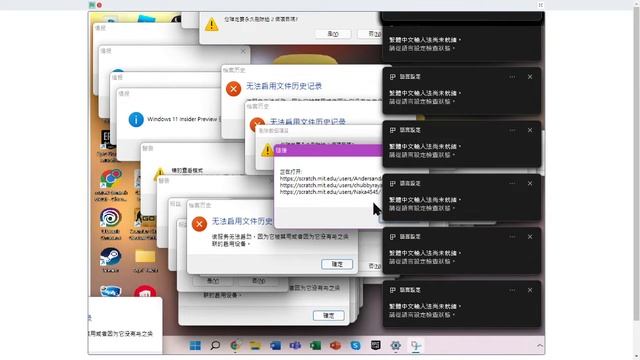The image size is (640, 360).
Task: Open the black icon app on taskbar
Action: tap(376, 346)
